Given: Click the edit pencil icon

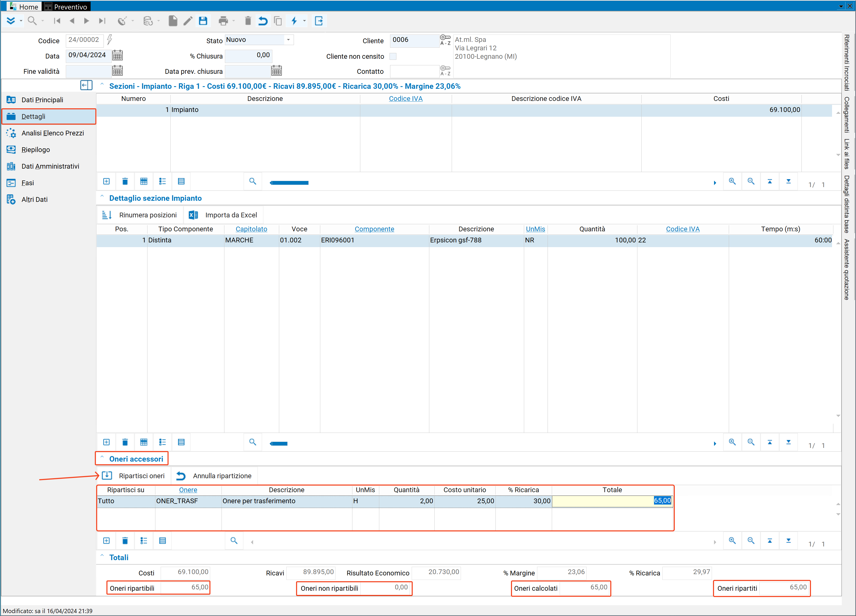Looking at the screenshot, I should pos(188,21).
